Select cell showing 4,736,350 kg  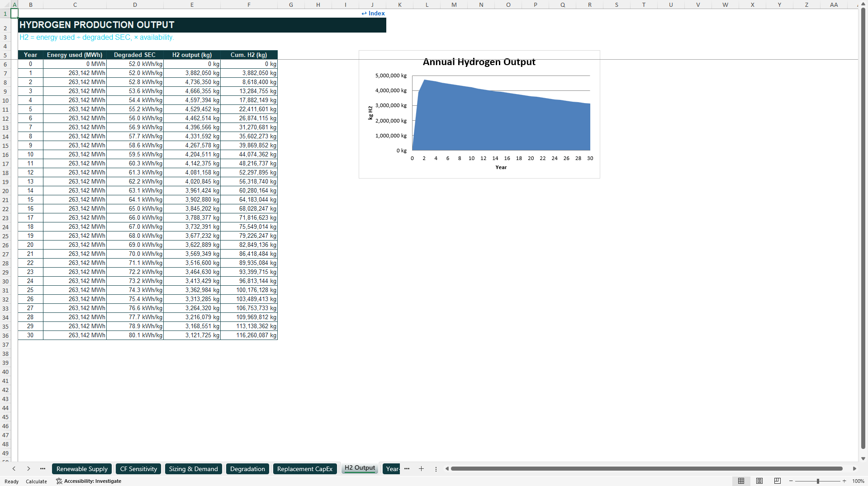192,82
